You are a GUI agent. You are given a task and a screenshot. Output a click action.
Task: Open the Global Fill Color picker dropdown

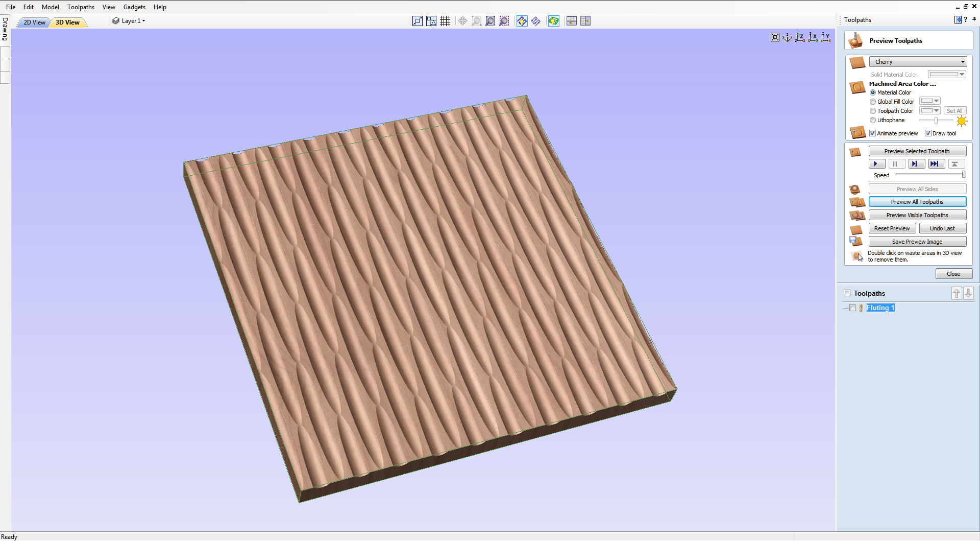point(930,101)
